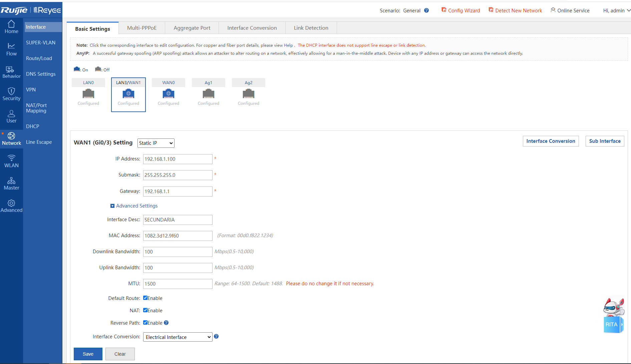Select the WAN0 port interface
This screenshot has width=631, height=364.
(168, 93)
